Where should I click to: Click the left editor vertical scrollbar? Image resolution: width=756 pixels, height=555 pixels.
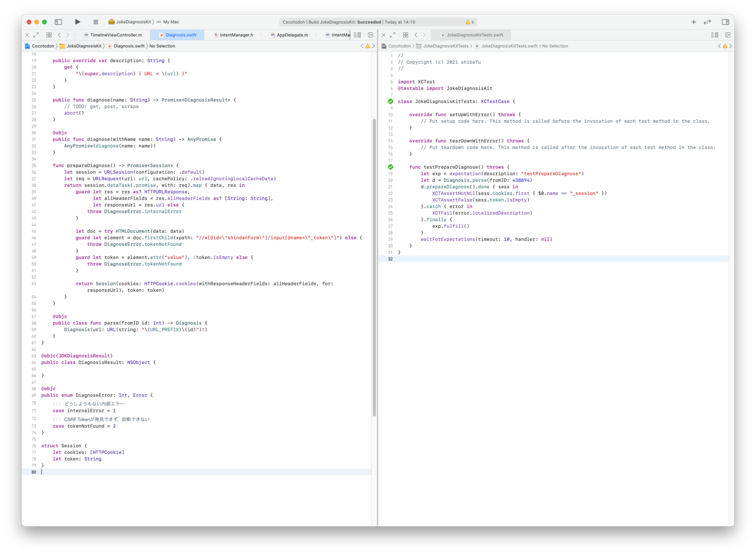coord(374,267)
